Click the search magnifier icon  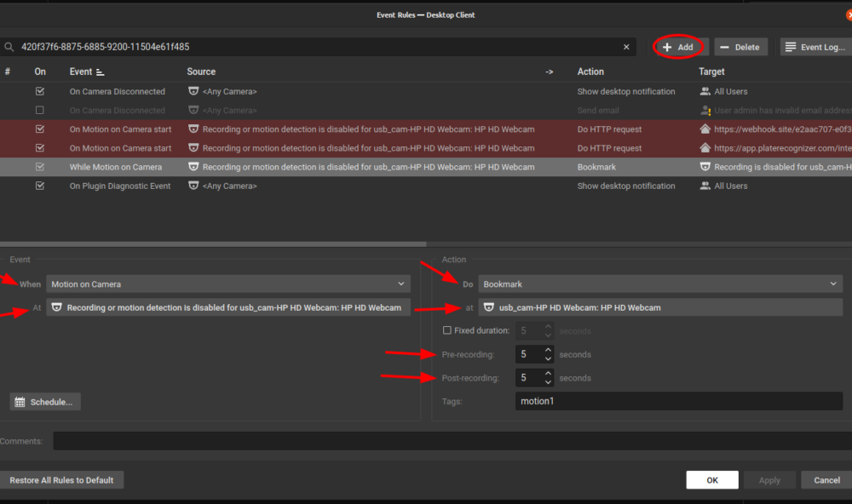click(9, 48)
